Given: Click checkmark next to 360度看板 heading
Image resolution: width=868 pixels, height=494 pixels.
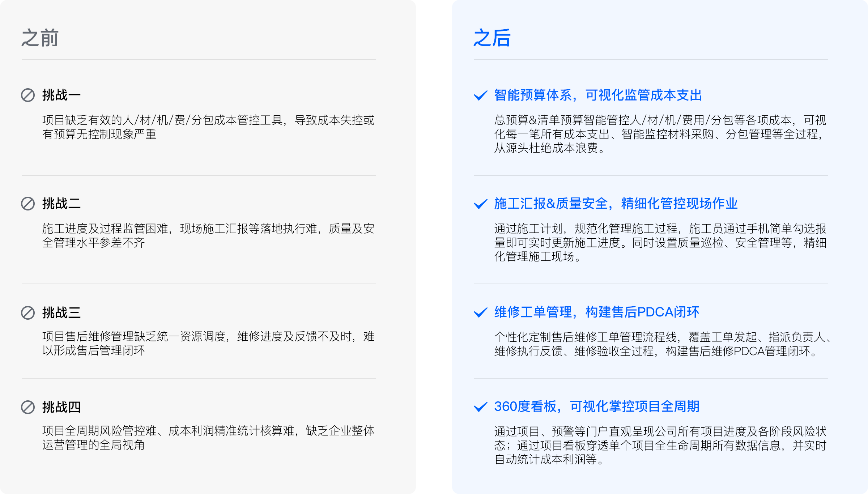Looking at the screenshot, I should (x=480, y=407).
